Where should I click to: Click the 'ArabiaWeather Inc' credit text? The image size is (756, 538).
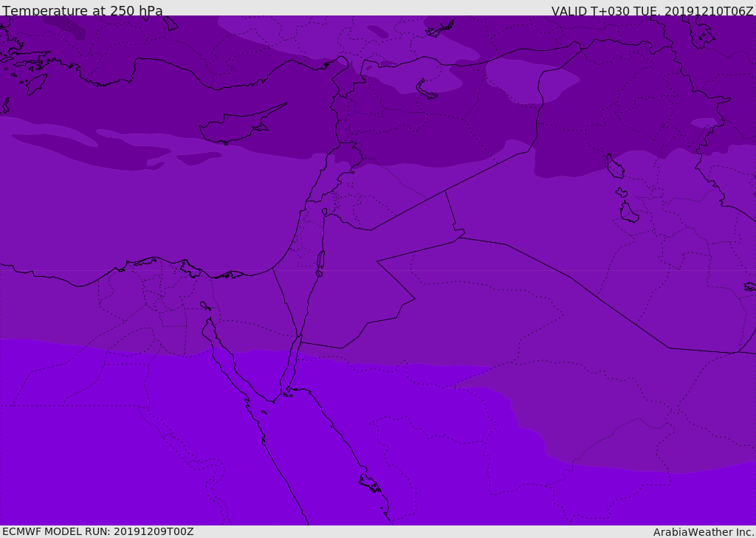tap(704, 532)
